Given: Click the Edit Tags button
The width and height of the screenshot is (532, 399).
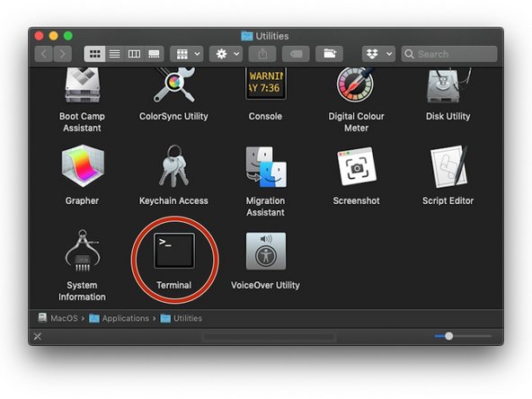Looking at the screenshot, I should pos(296,54).
